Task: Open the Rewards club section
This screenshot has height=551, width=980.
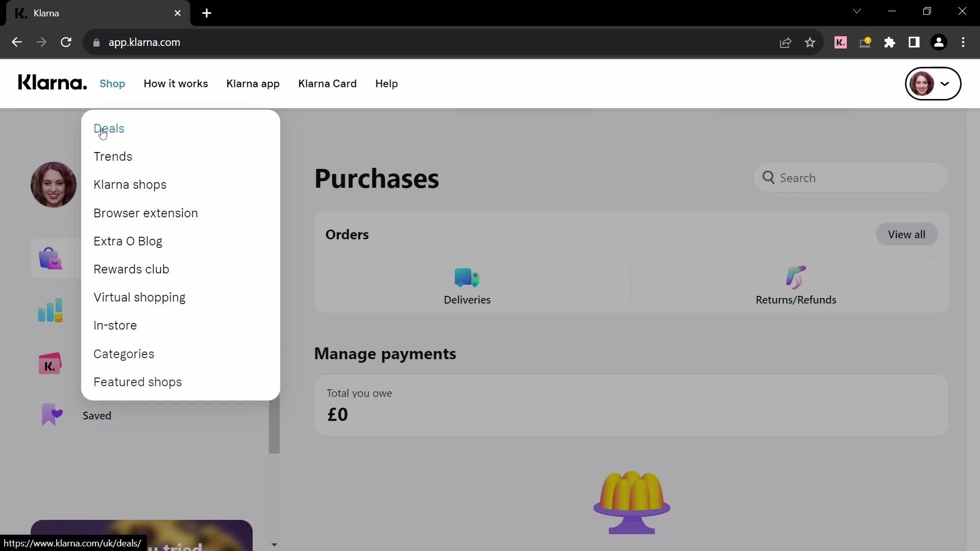Action: coord(131,269)
